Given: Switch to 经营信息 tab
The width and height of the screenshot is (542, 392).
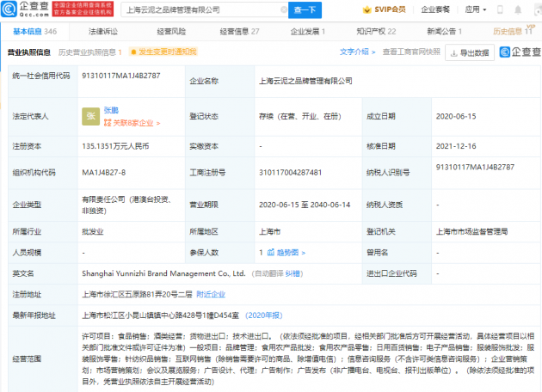Looking at the screenshot, I should (x=239, y=32).
